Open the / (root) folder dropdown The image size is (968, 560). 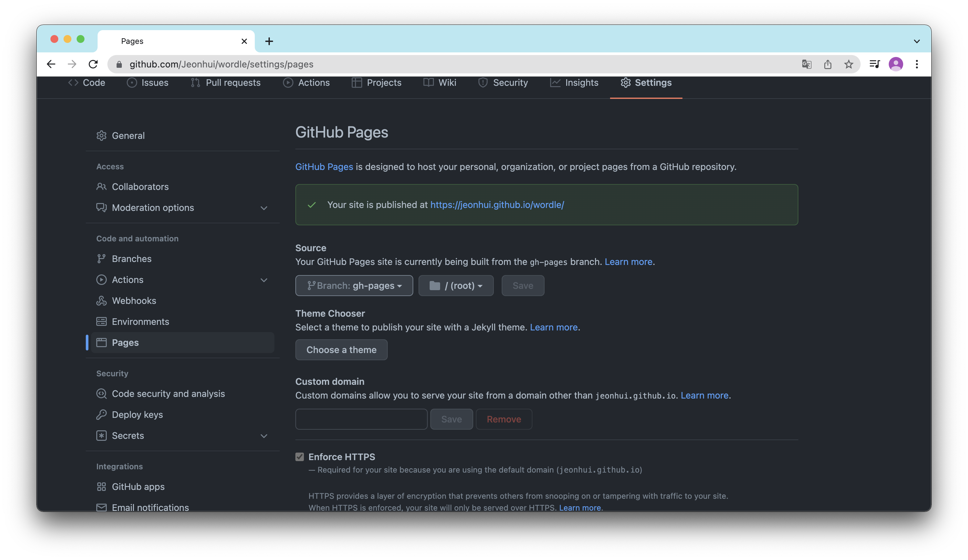tap(456, 285)
